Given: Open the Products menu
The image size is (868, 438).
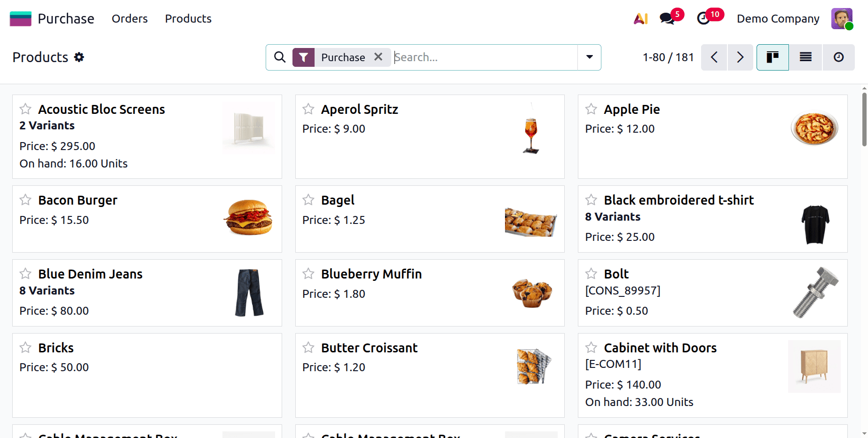Looking at the screenshot, I should click(188, 18).
